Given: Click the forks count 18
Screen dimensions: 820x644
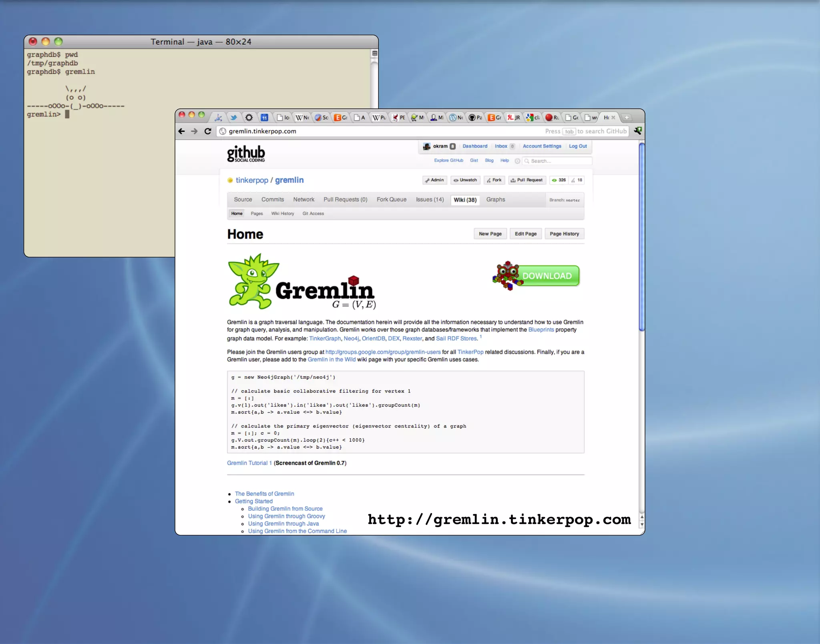Looking at the screenshot, I should pos(577,180).
